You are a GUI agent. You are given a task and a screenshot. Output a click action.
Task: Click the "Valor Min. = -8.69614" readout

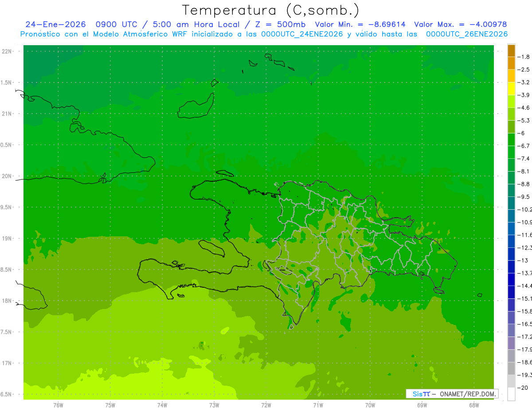click(x=360, y=24)
